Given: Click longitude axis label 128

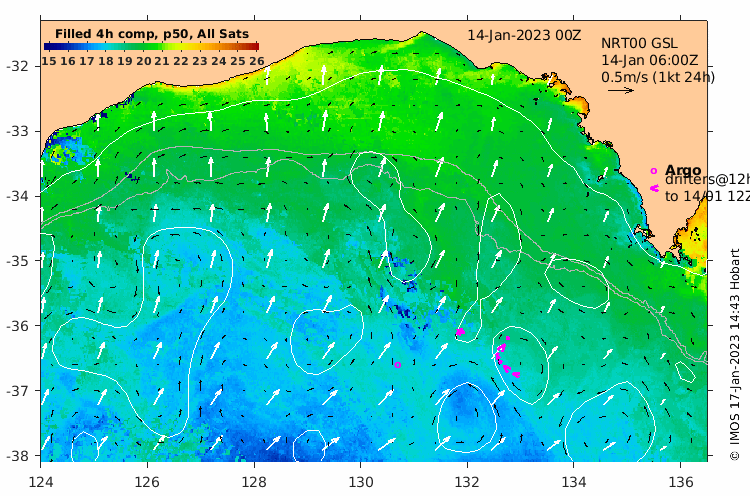Looking at the screenshot, I should coord(254,482).
